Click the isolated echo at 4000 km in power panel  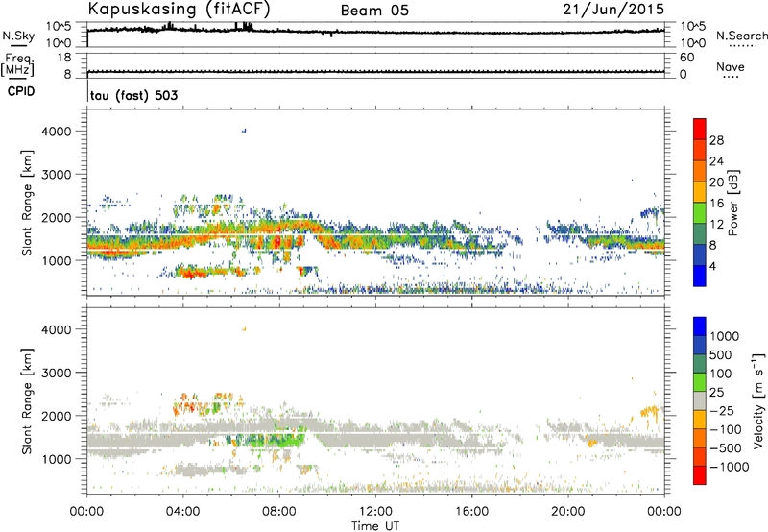244,131
